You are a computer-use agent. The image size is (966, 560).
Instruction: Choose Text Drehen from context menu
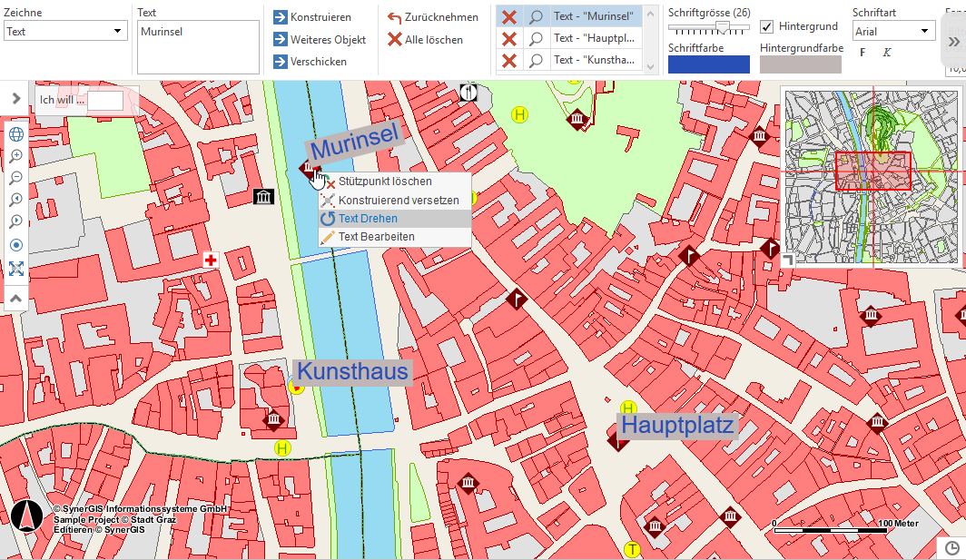[368, 219]
